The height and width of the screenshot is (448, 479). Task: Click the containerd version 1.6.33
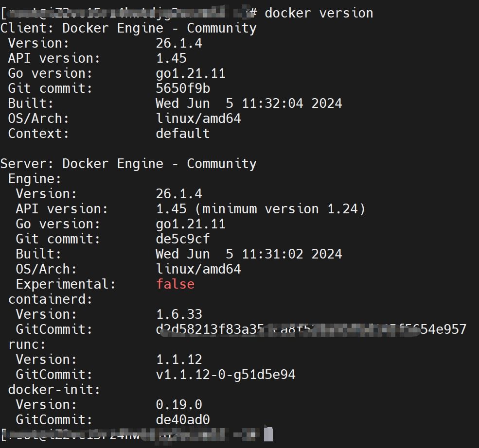pos(179,314)
